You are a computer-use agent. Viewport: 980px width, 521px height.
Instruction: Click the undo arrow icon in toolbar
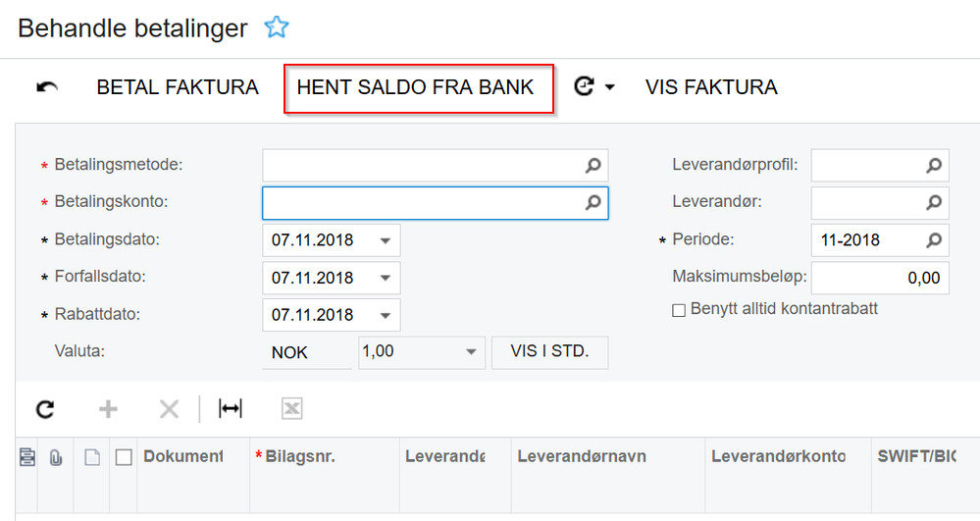pos(47,87)
